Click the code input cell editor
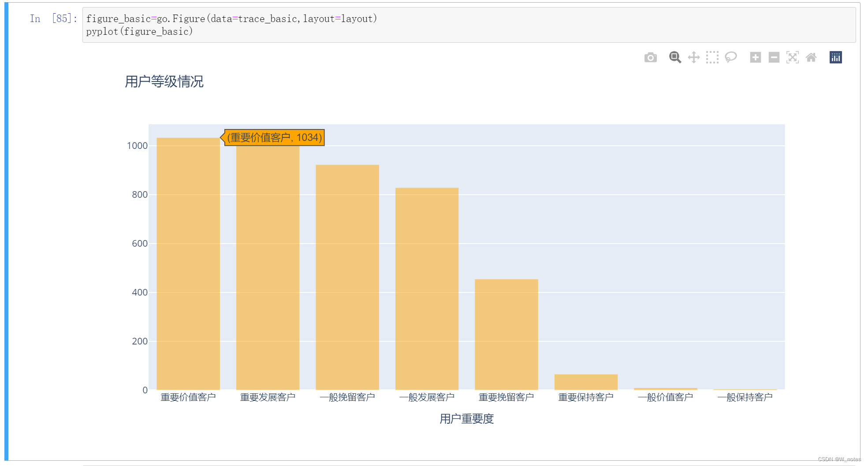868x466 pixels. (469, 25)
